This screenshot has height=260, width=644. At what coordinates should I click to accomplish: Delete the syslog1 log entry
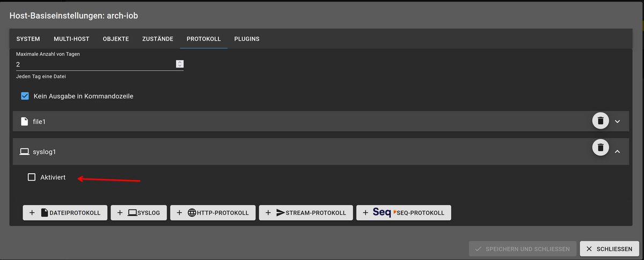tap(601, 147)
